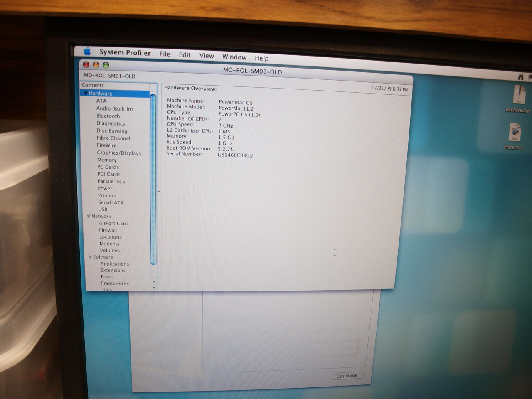Select Bluetooth in the contents list
This screenshot has height=399, width=532.
tap(108, 116)
